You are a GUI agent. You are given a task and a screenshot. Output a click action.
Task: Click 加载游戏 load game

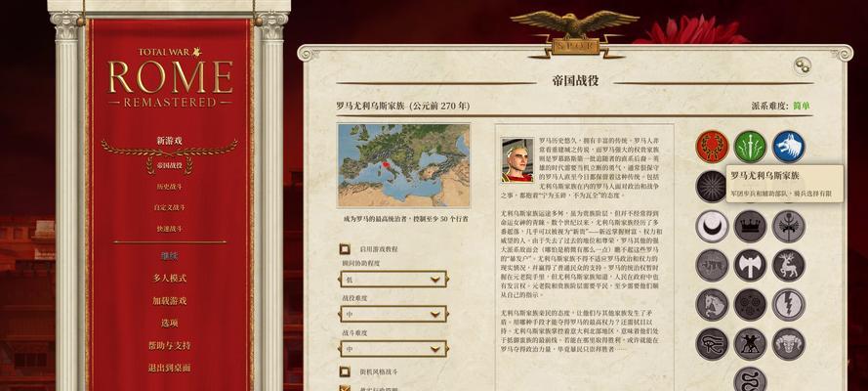169,301
